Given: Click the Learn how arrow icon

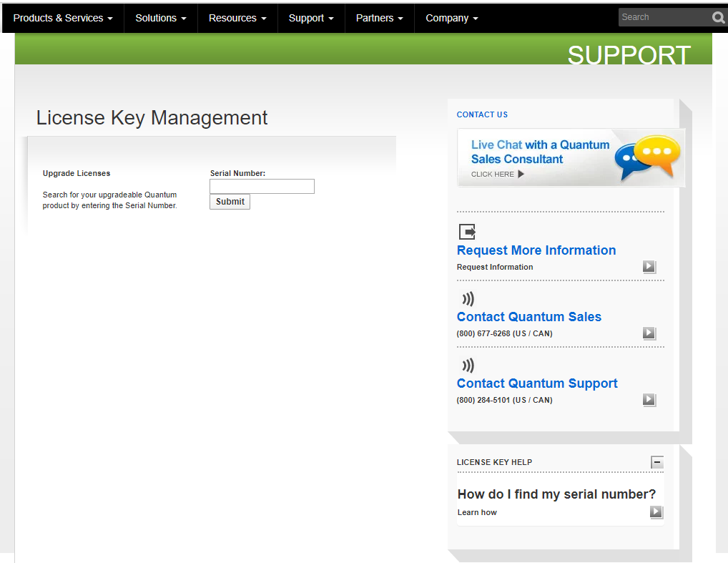Looking at the screenshot, I should click(656, 512).
